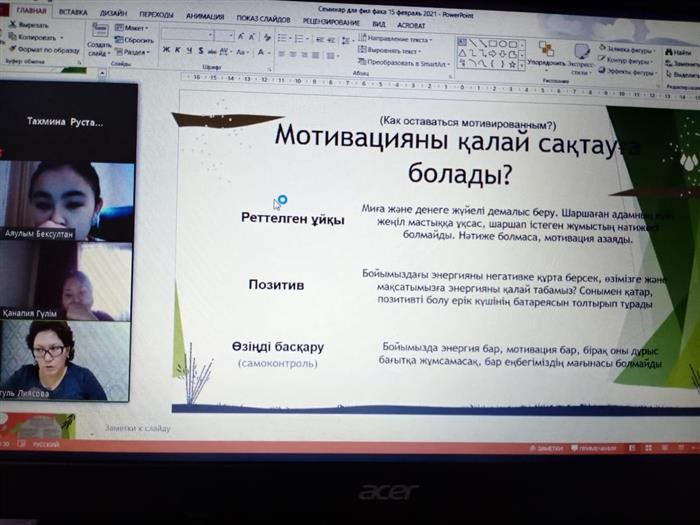Expand the Layout (Макет) dropdown

pyautogui.click(x=134, y=28)
